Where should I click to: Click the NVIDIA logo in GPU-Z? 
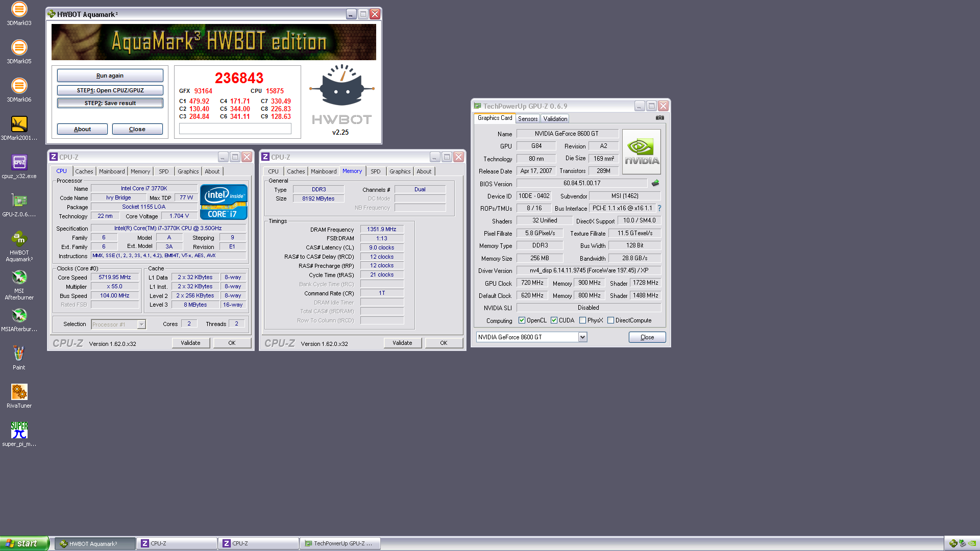click(642, 152)
